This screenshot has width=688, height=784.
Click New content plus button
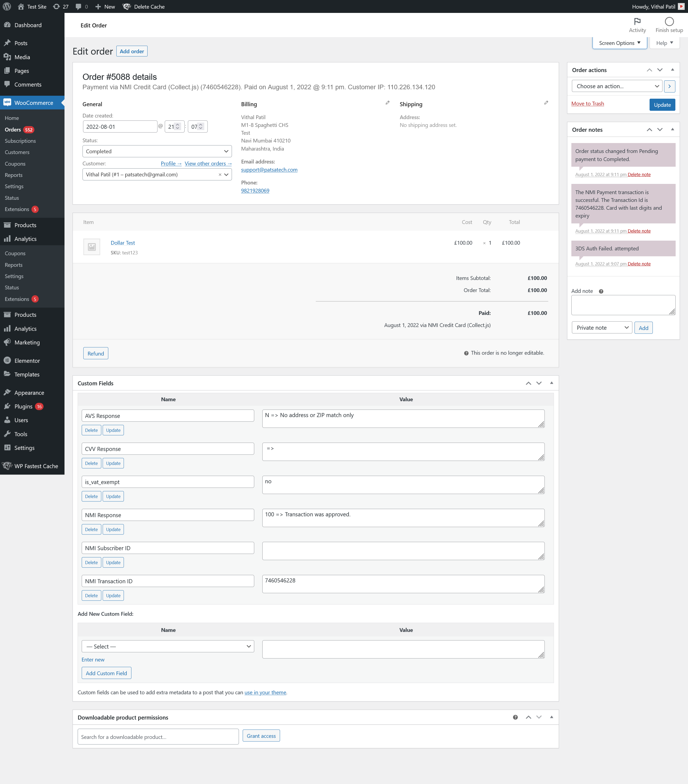pyautogui.click(x=105, y=6)
